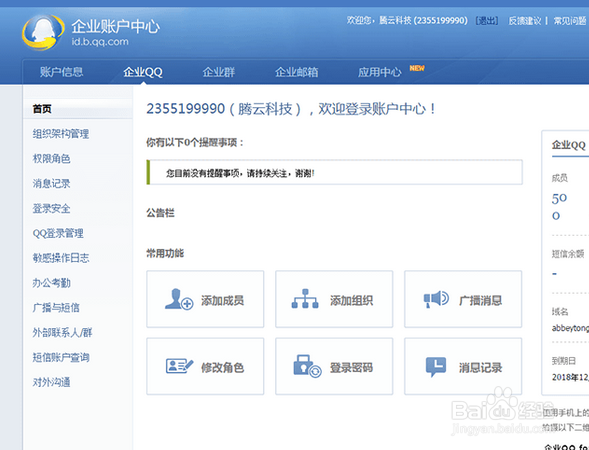This screenshot has width=589, height=450.
Task: Click the 添加成员 button label
Action: pyautogui.click(x=222, y=300)
